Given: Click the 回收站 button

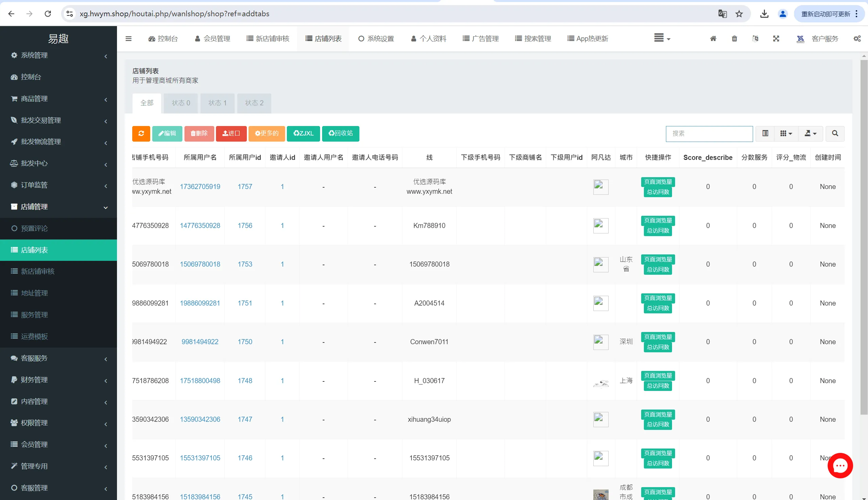Looking at the screenshot, I should (x=340, y=133).
